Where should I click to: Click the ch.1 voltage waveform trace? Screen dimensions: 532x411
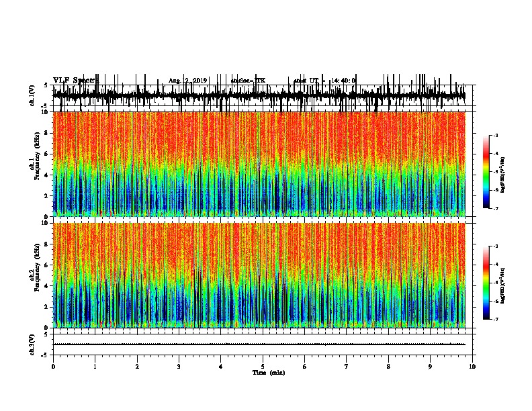tap(259, 94)
